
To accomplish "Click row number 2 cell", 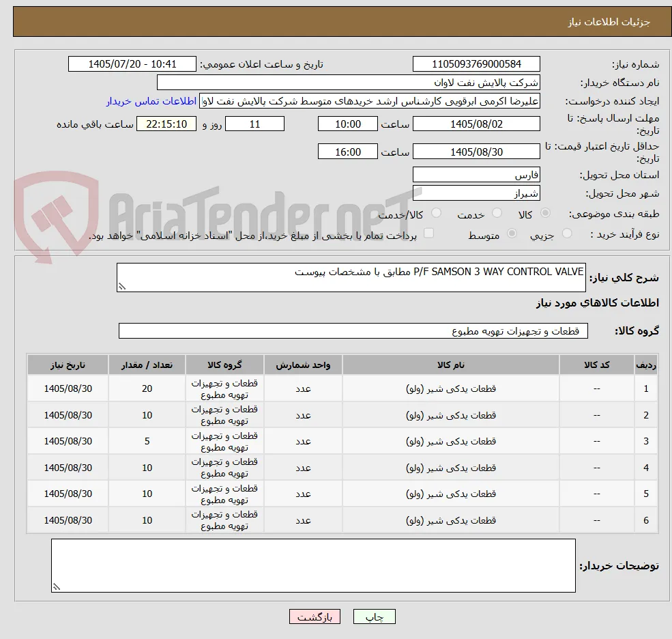I will [x=646, y=415].
